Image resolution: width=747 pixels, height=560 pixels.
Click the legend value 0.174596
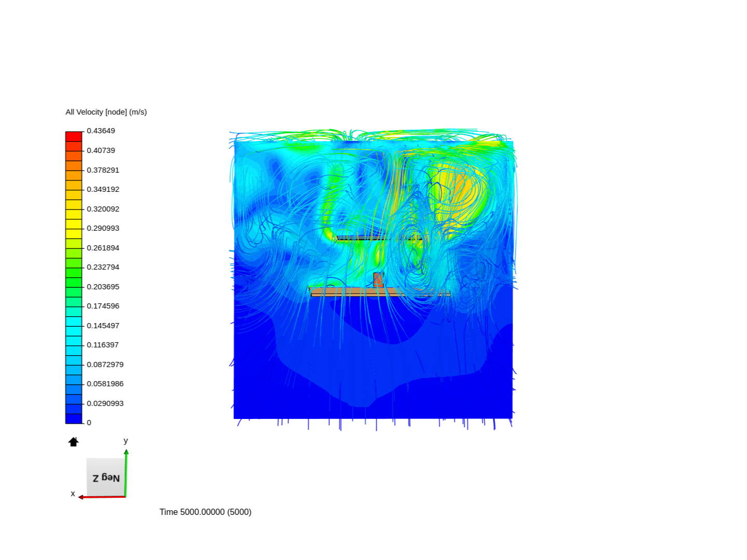[103, 306]
